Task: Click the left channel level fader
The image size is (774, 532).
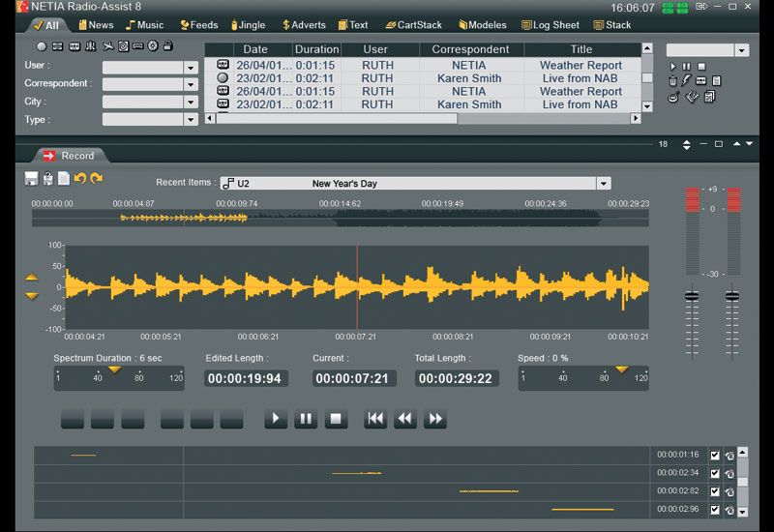Action: (692, 296)
